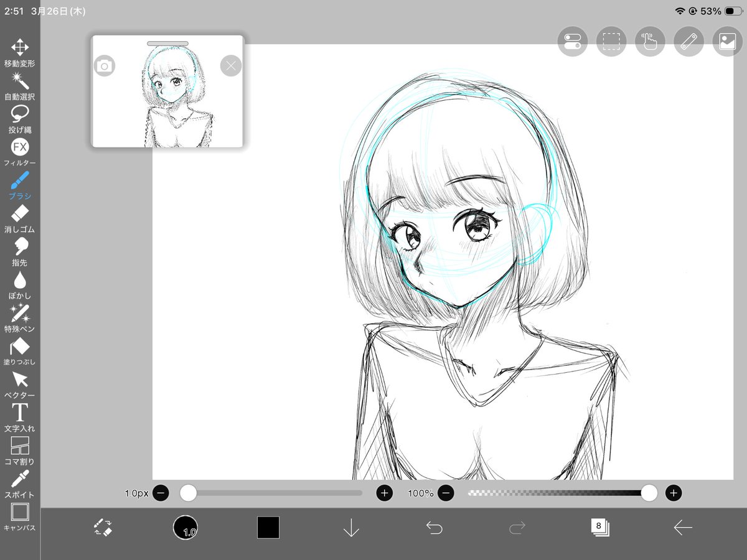
Task: Select the 自動選択 magic wand tool
Action: pyautogui.click(x=20, y=86)
